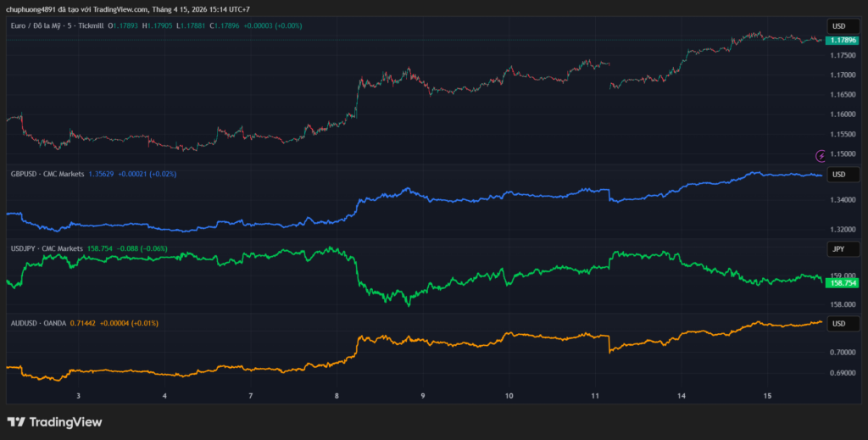Open the JPY currency selector on USDJPY pane

[x=839, y=249]
